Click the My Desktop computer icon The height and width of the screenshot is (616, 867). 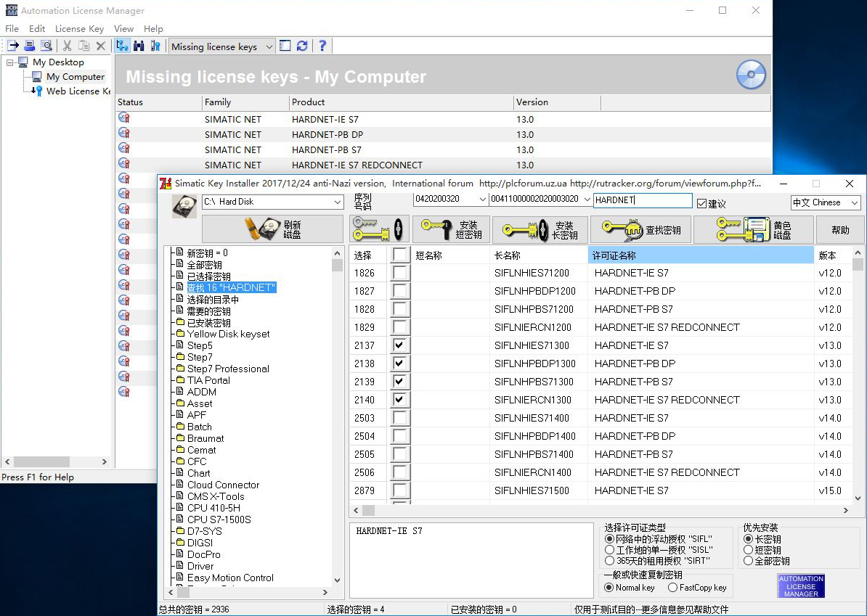tap(23, 62)
